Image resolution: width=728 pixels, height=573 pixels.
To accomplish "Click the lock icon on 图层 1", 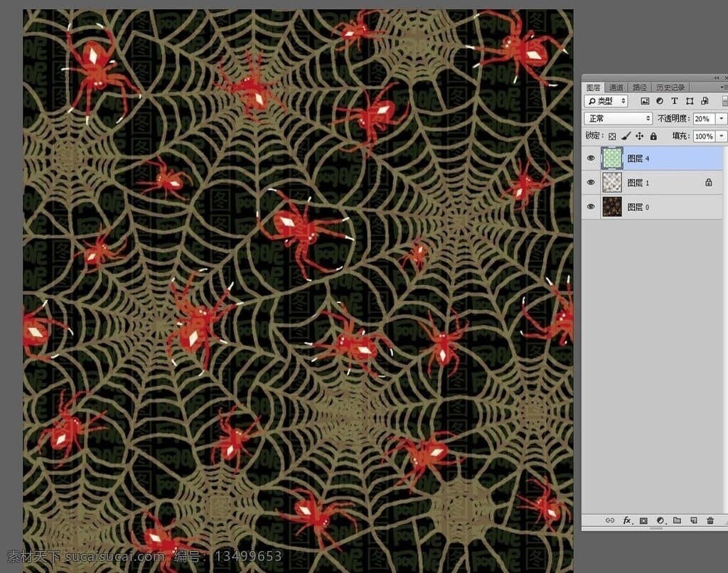I will point(709,183).
